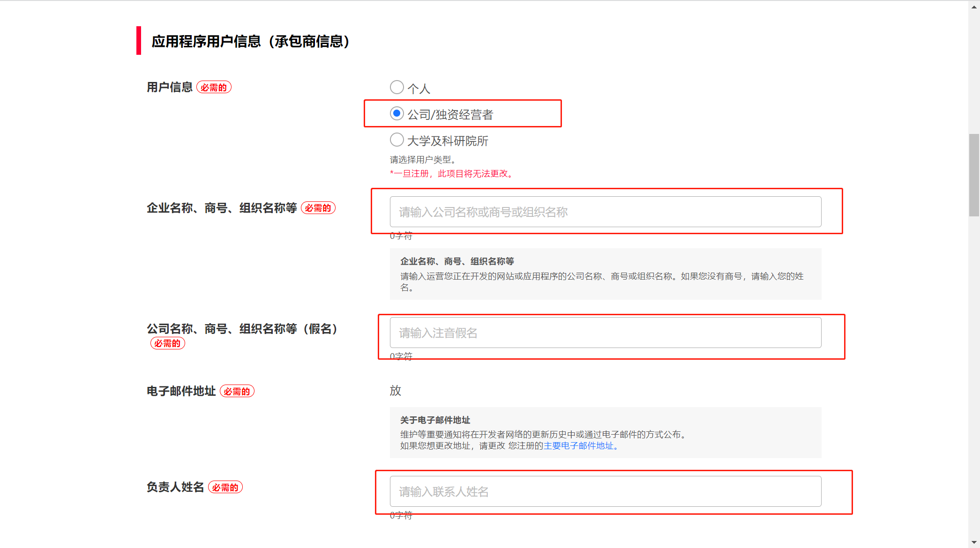The width and height of the screenshot is (980, 548).
Task: Choose the 大学及科研院所 radio option
Action: pos(397,140)
